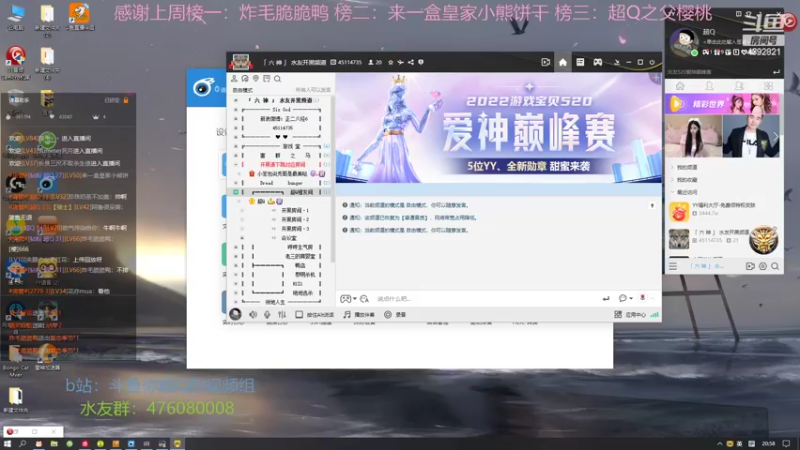Select 开黑房间 - 2 channel
Screen dimensions: 800x450
(x=295, y=219)
